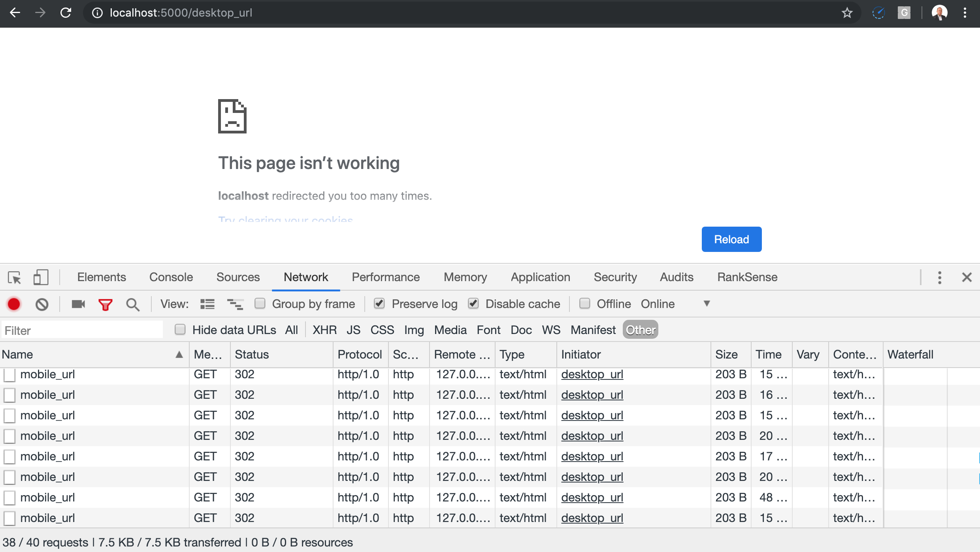Click the blue Reload button
Screen dimensions: 980x552
[731, 239]
